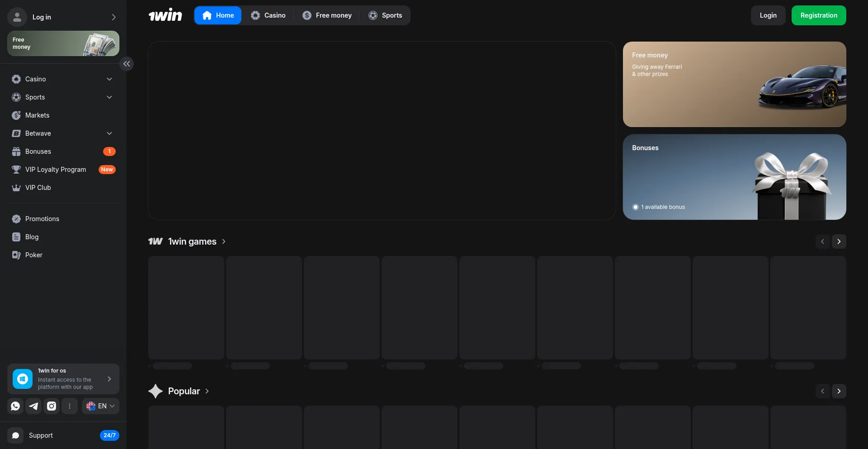Click the Support label
868x449 pixels.
click(41, 435)
